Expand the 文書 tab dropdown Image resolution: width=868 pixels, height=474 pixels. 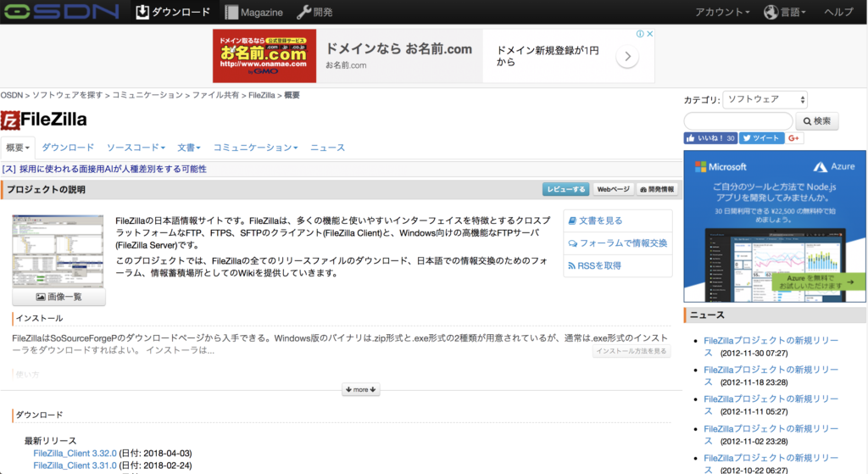click(189, 148)
